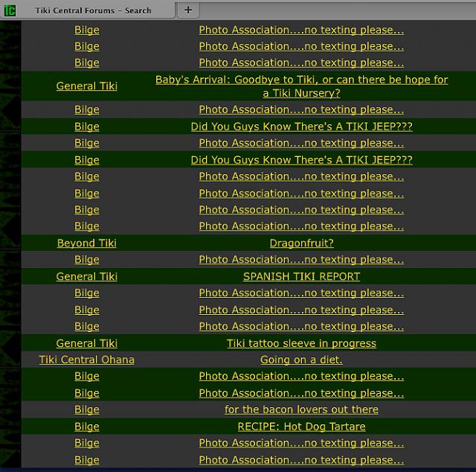
Task: Click Bilge beside the Hot Dog Tartare thread
Action: pos(87,427)
